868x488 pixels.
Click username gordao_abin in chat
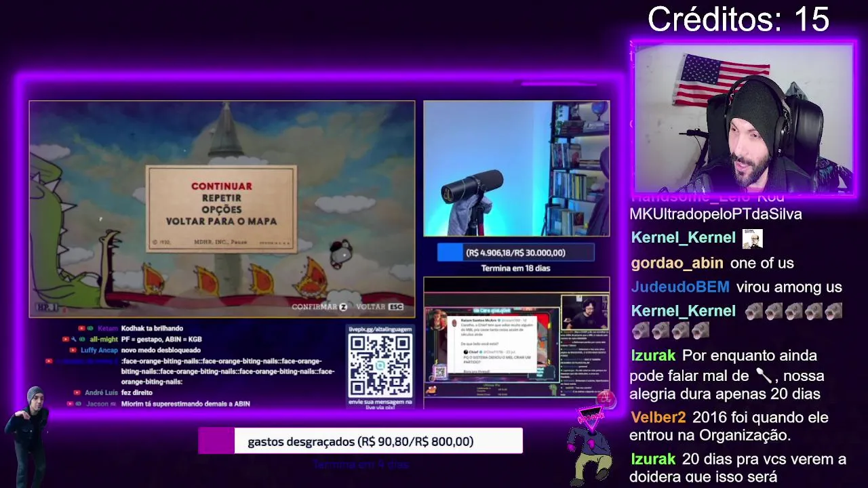pyautogui.click(x=677, y=263)
